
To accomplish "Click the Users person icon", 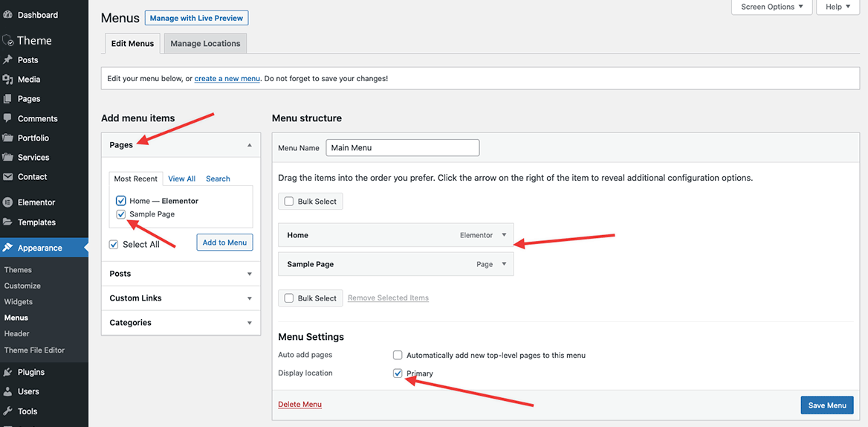I will (x=7, y=391).
